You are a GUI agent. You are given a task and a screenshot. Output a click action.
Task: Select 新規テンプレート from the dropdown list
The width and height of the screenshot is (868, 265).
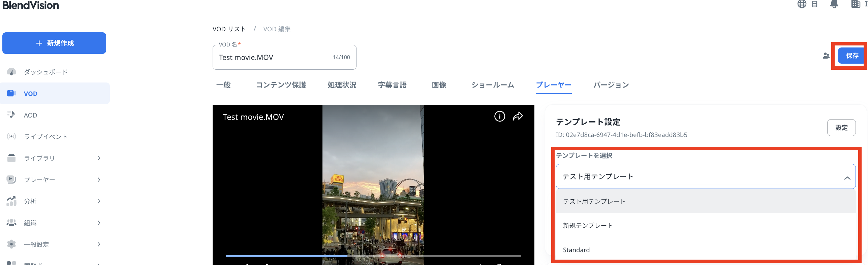click(x=588, y=226)
